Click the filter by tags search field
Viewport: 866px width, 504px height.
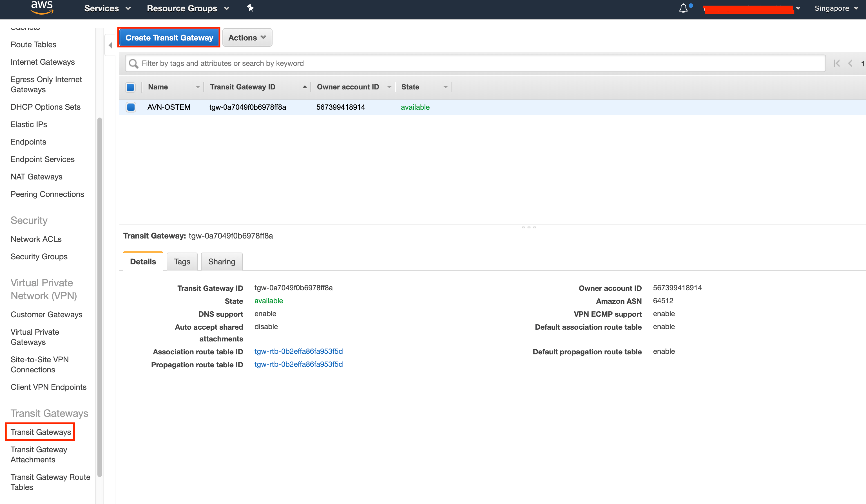click(481, 64)
